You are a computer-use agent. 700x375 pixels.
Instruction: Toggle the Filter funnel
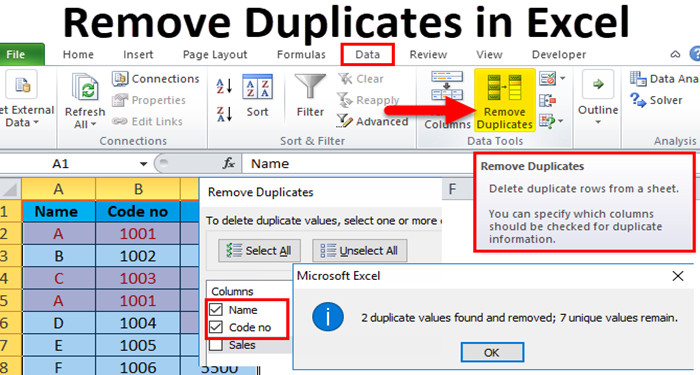[310, 96]
